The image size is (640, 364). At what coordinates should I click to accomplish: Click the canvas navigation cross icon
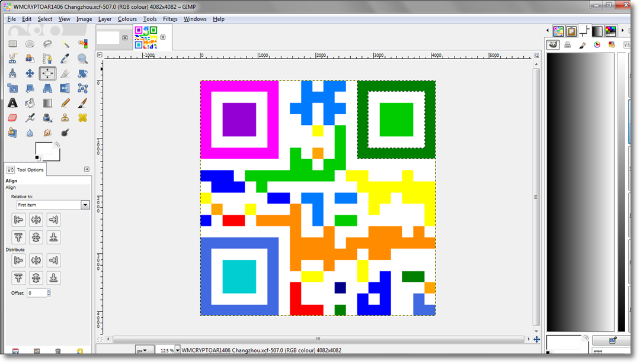click(x=537, y=339)
